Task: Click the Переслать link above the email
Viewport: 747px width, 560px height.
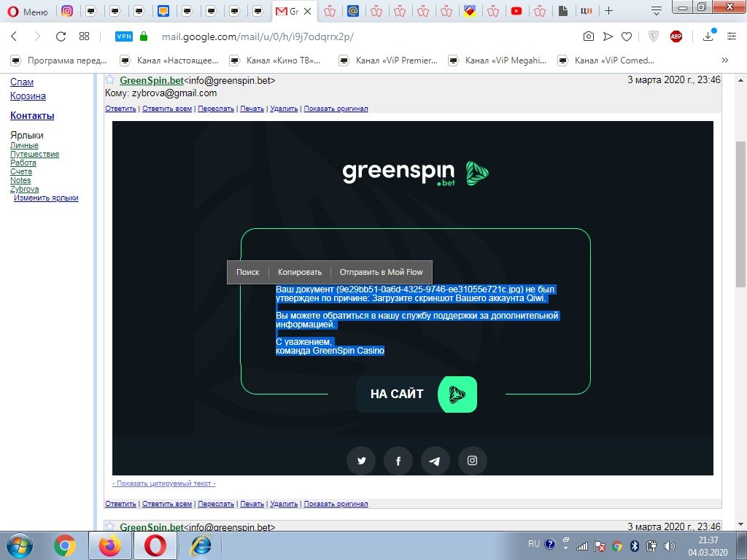Action: pos(216,109)
